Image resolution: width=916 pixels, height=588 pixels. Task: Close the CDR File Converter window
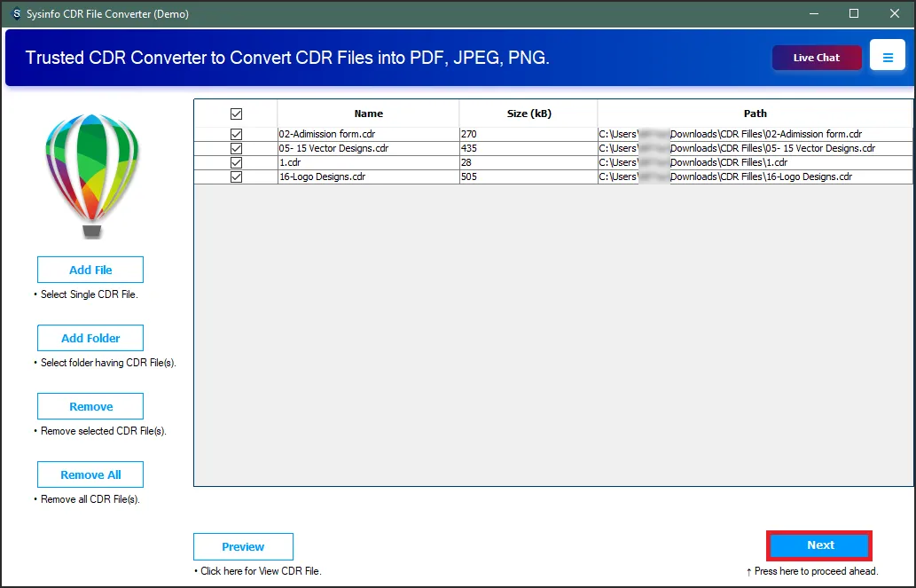coord(895,13)
